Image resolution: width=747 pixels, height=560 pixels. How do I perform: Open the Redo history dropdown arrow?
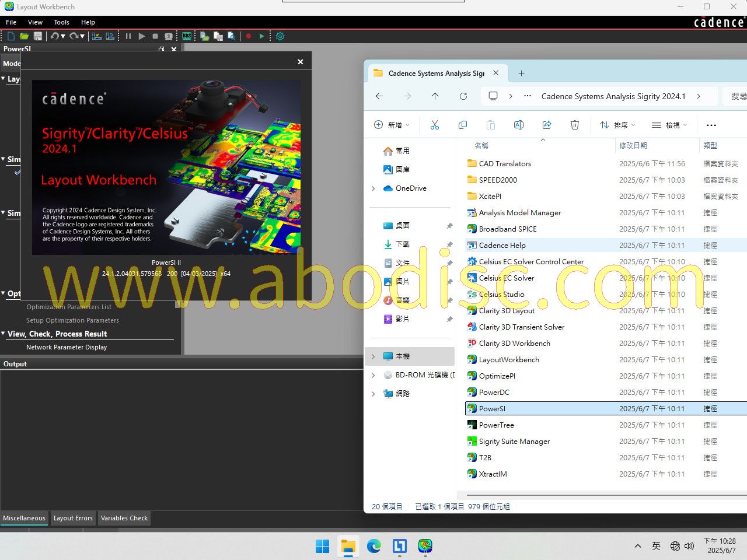tap(82, 36)
